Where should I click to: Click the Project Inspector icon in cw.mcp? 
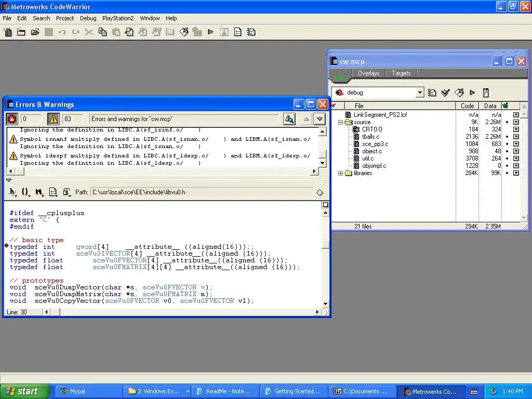tap(486, 92)
